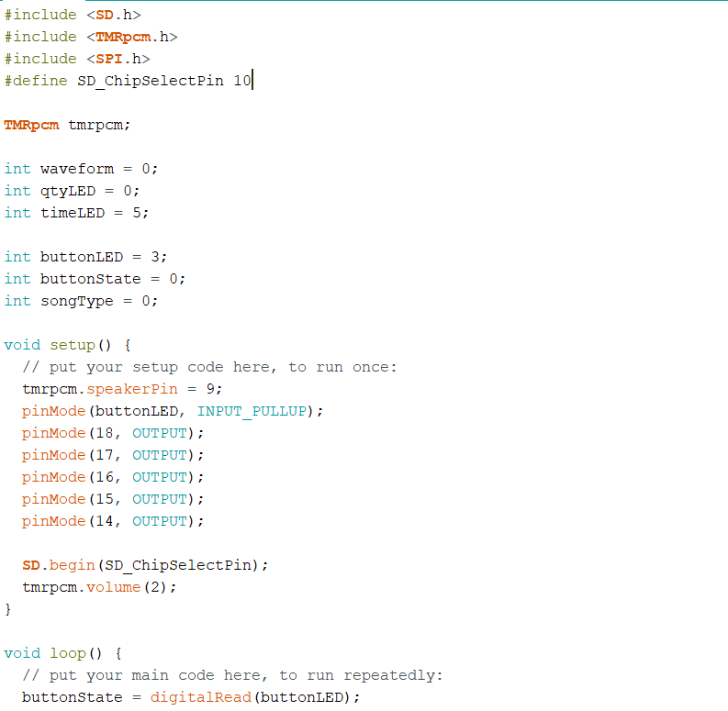Click the '#include <TMRpcm.h>' line
Screen dimensions: 728x711
(91, 37)
